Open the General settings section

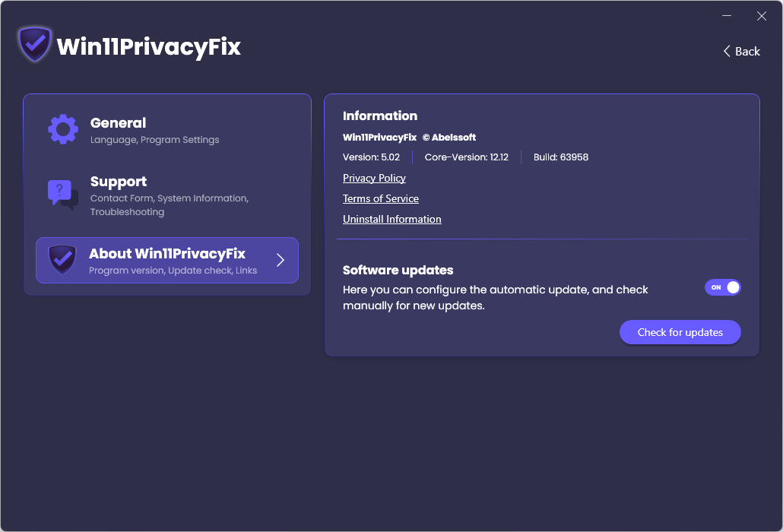coord(167,130)
